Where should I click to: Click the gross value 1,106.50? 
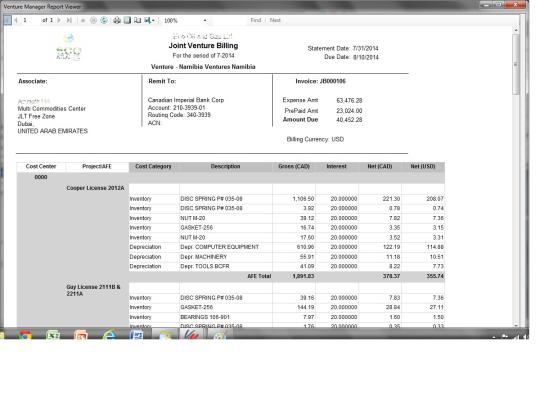(x=303, y=199)
